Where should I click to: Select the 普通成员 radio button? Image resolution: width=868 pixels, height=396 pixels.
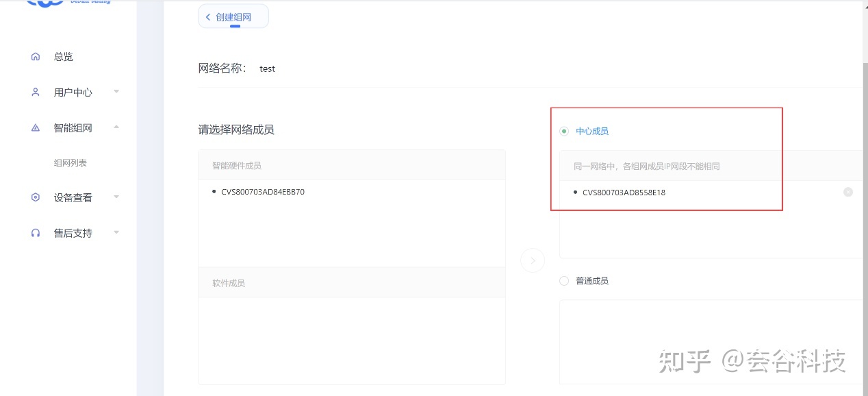pos(564,281)
